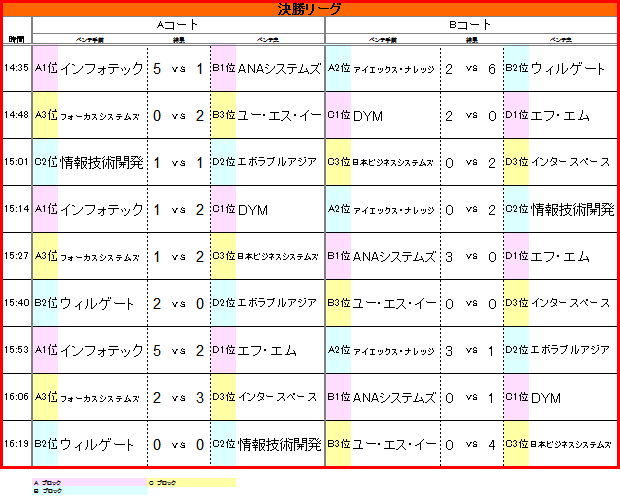Click ANAシステムズ in the 15:27 row
Screen dimensions: 620x500
point(394,257)
